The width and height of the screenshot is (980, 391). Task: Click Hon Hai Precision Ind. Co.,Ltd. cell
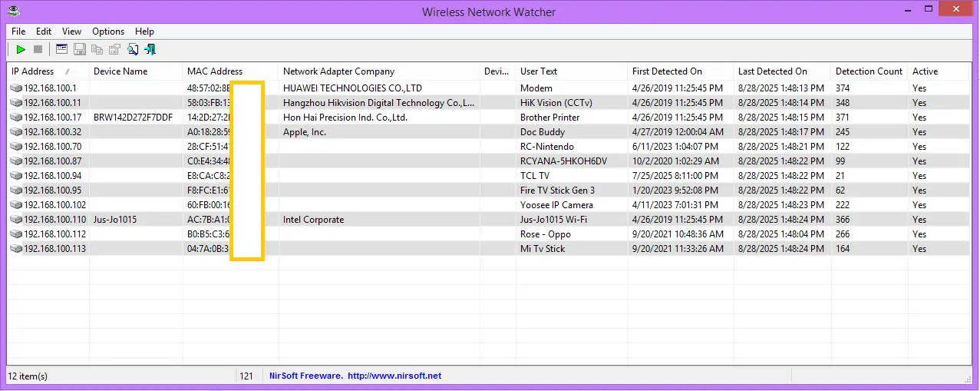(x=345, y=118)
